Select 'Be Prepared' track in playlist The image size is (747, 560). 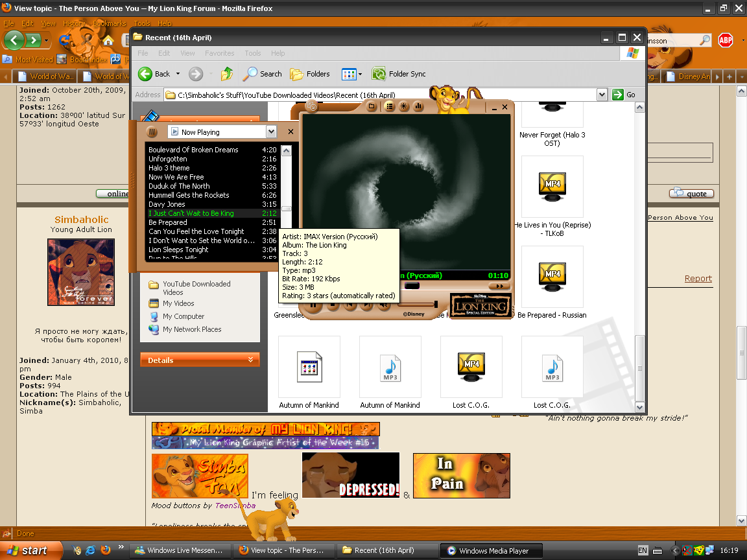pyautogui.click(x=167, y=222)
